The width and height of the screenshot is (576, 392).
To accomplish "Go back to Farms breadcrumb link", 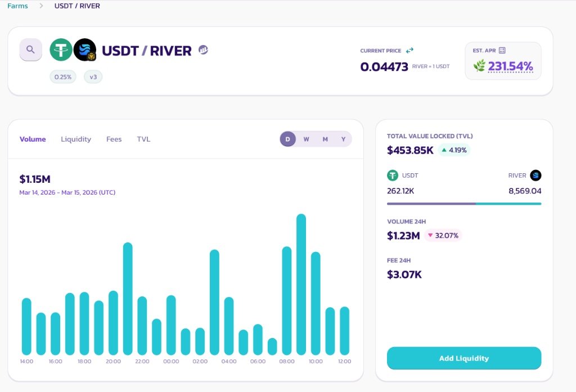I will click(x=17, y=6).
